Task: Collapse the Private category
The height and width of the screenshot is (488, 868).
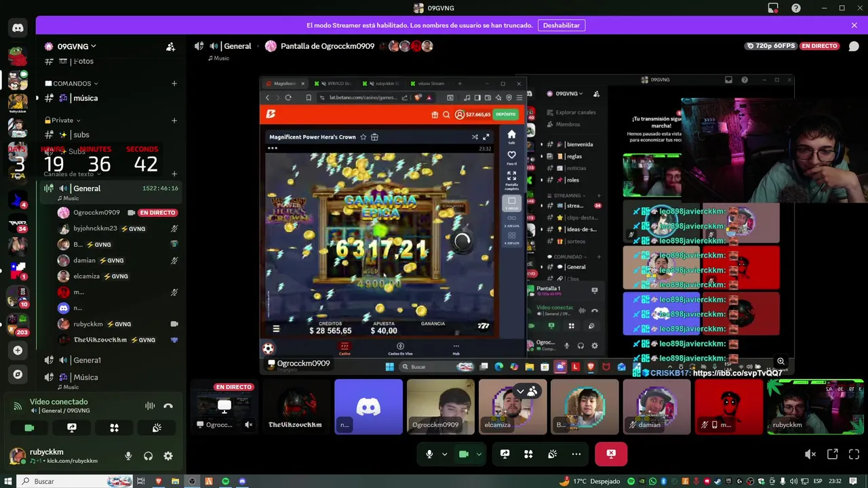Action: pos(62,120)
